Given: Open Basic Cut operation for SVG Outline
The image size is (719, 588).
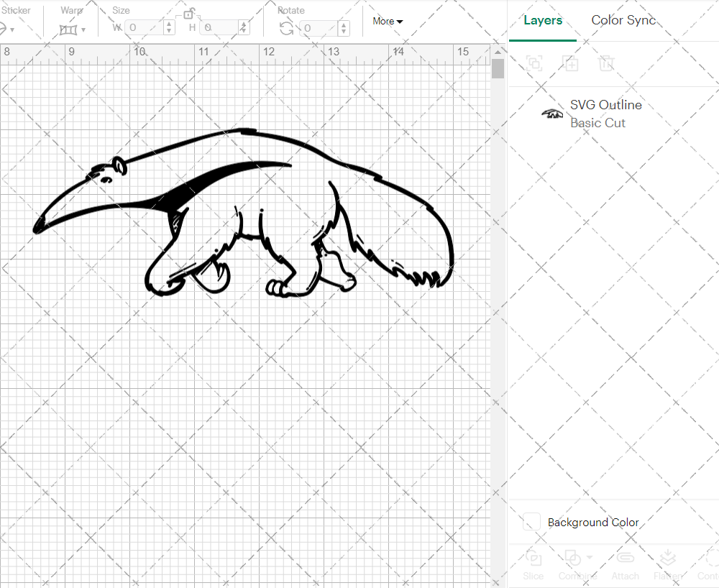Looking at the screenshot, I should 598,123.
